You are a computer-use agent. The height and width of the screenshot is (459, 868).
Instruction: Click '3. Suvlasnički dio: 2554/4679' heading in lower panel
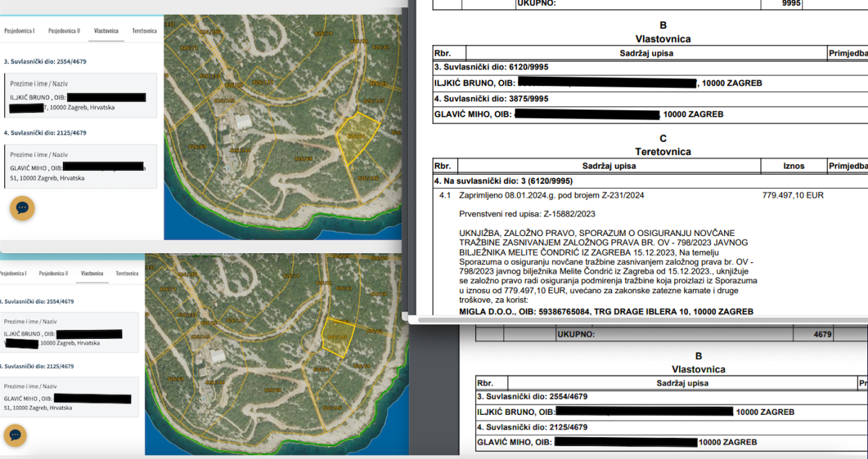[38, 301]
